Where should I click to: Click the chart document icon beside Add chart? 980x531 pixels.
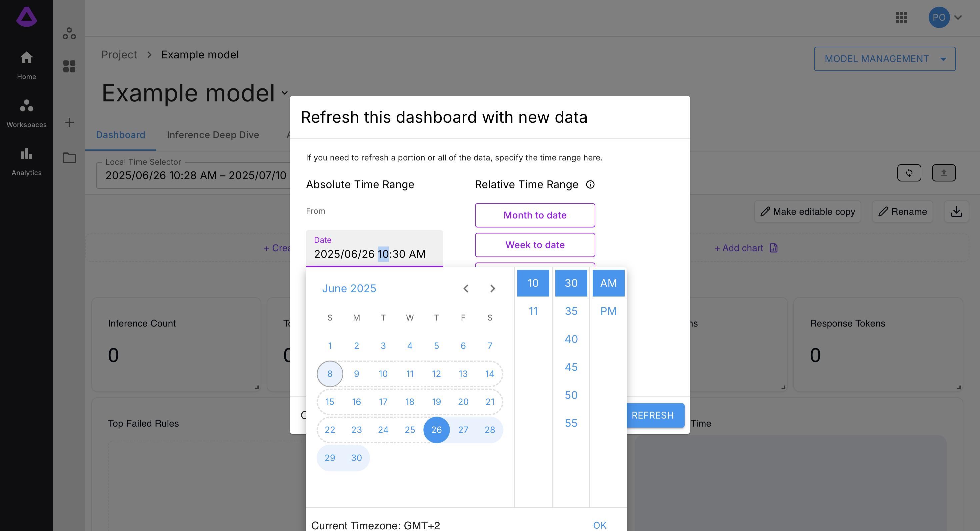point(773,248)
